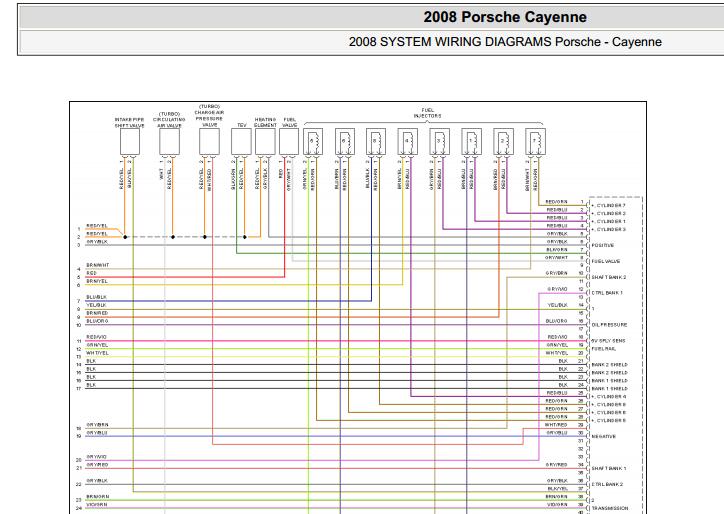Click the 'BRN/WHT' label on left line 4
This screenshot has height=514, width=724.
pos(97,266)
